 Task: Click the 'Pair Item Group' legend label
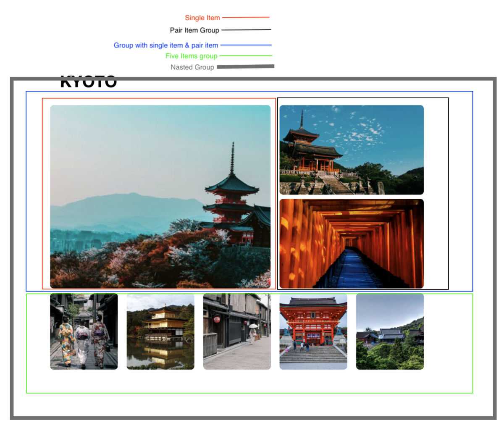(194, 30)
